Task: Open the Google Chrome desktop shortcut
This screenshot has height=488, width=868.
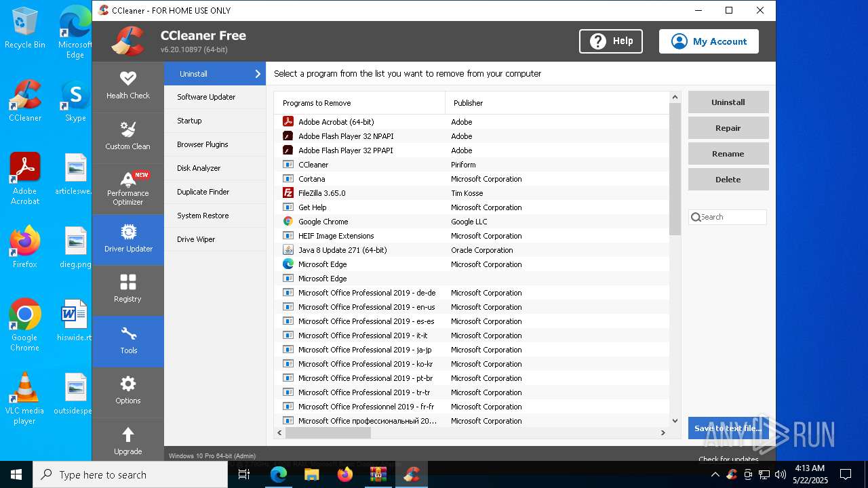Action: click(x=24, y=325)
